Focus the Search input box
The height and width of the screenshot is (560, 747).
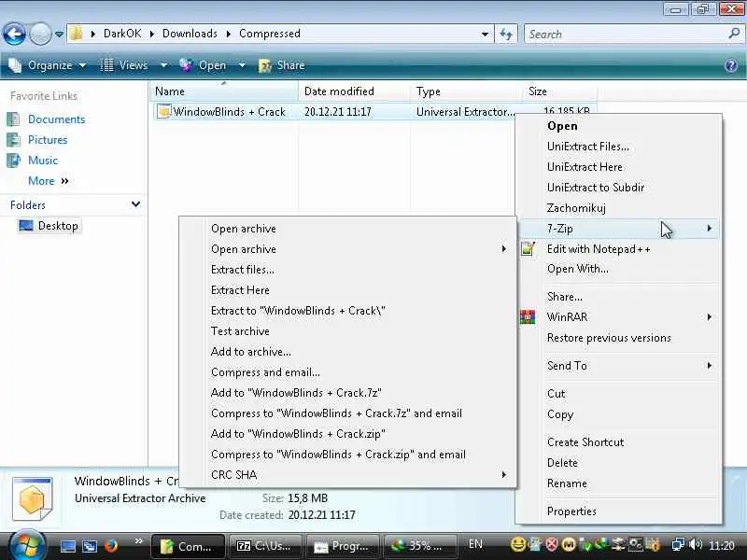pos(627,35)
